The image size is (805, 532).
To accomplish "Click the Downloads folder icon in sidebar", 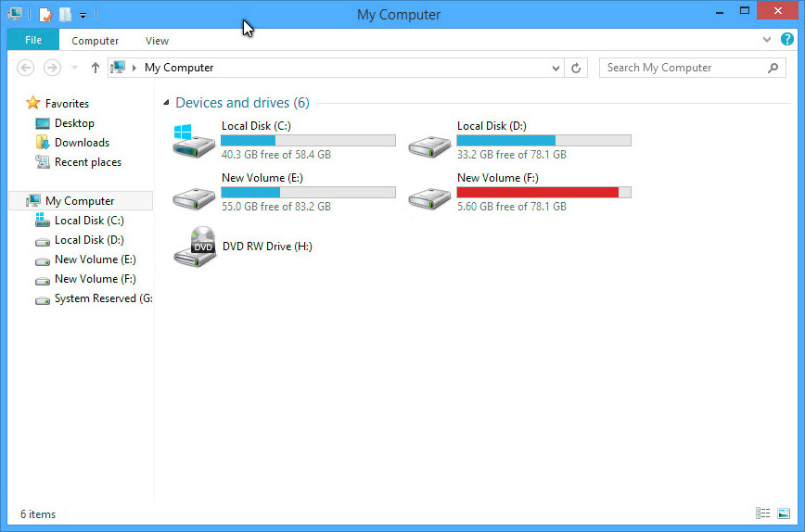I will click(42, 142).
